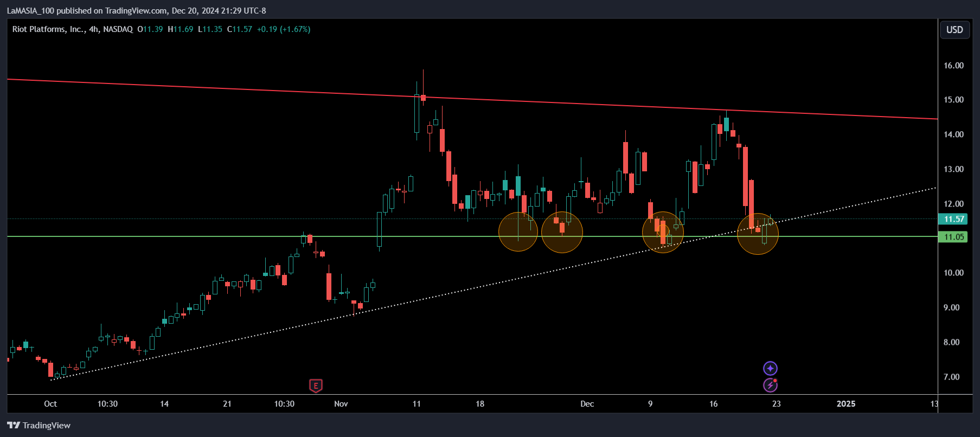Open the USD currency selector
The image size is (980, 437).
[x=955, y=30]
